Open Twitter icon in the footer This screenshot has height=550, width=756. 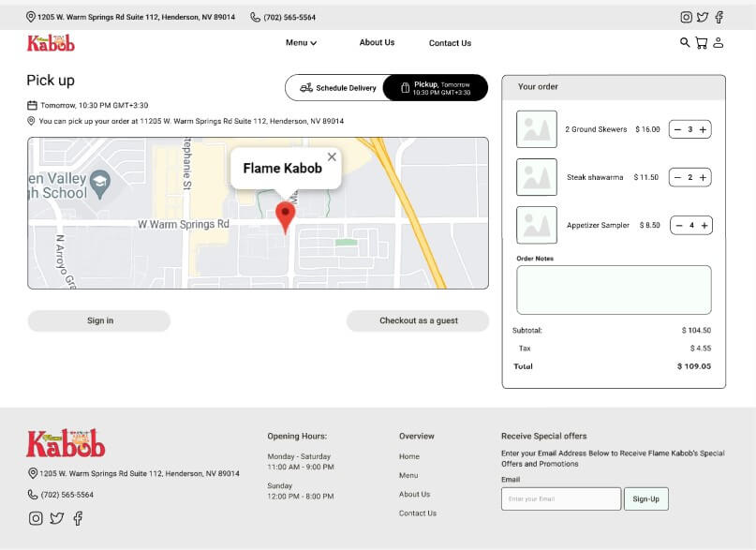pos(57,518)
